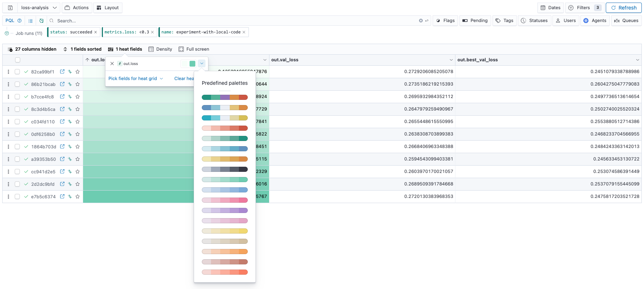
Task: Open out.best_val_loss column menu chevron
Action: [637, 60]
